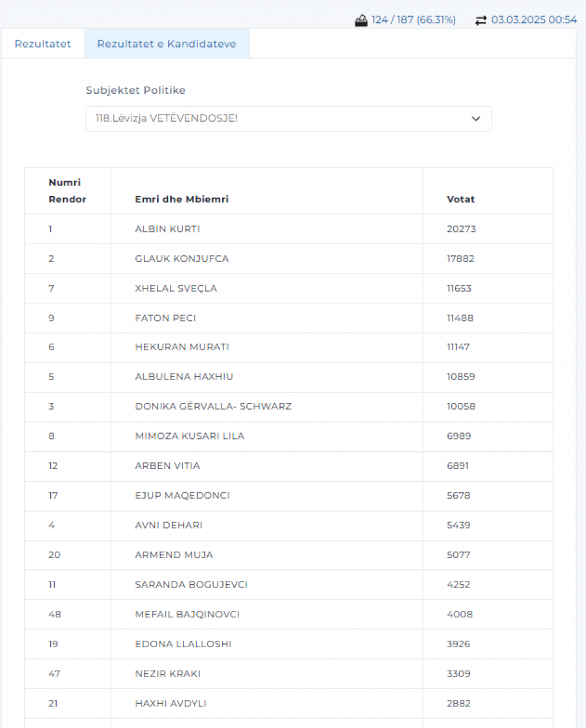Screen dimensions: 586x728
Task: Click order number 47 in Nezir Kraki row
Action: click(x=54, y=674)
